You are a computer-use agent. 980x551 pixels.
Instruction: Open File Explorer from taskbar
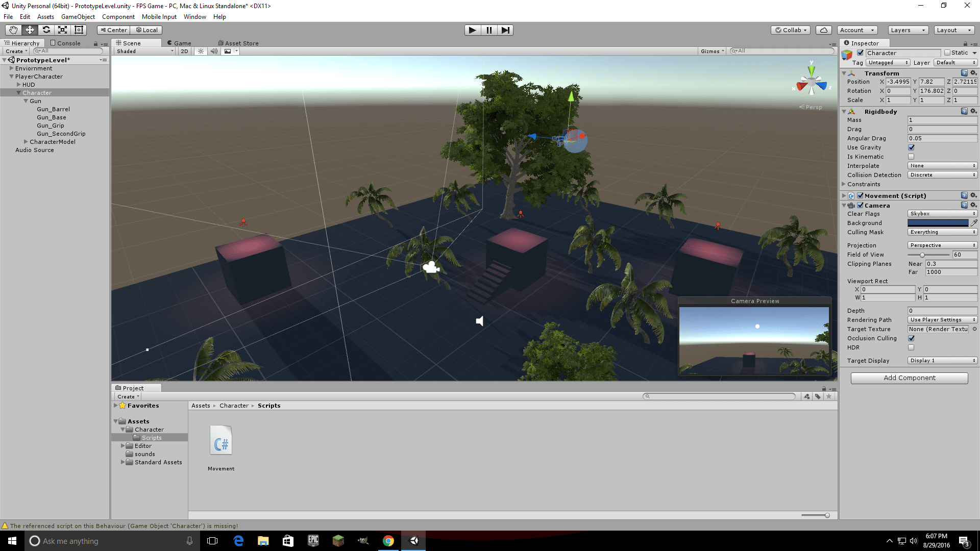tap(263, 541)
